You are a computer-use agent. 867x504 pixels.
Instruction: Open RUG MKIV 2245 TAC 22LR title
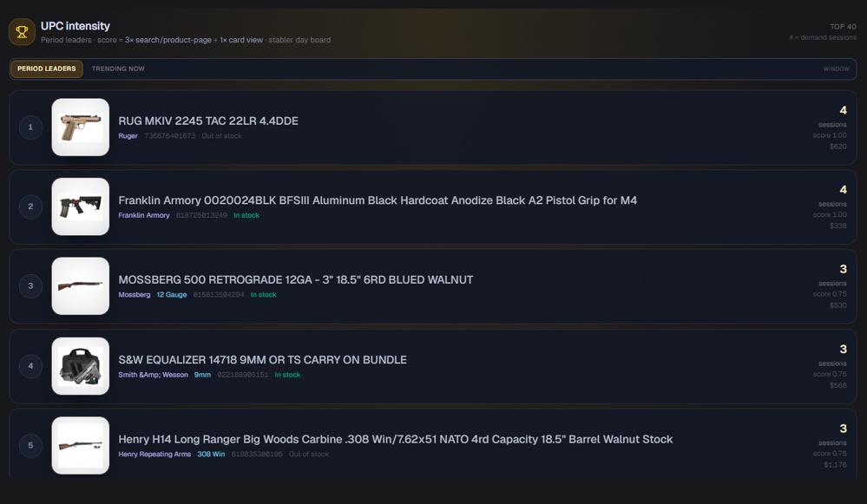click(x=208, y=121)
